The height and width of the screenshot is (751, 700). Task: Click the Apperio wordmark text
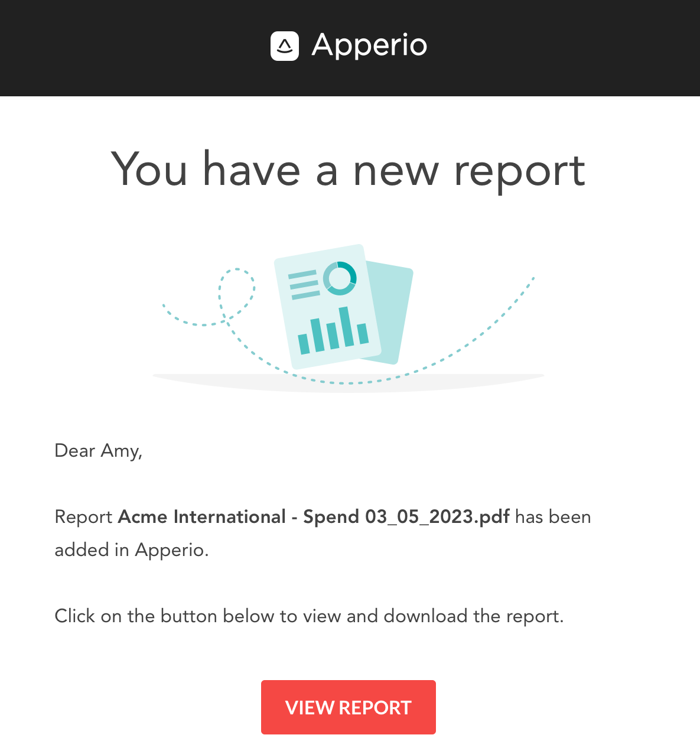pos(369,45)
